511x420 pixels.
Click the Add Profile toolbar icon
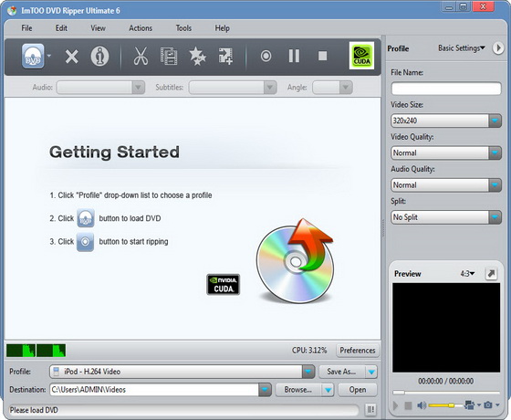pos(225,56)
